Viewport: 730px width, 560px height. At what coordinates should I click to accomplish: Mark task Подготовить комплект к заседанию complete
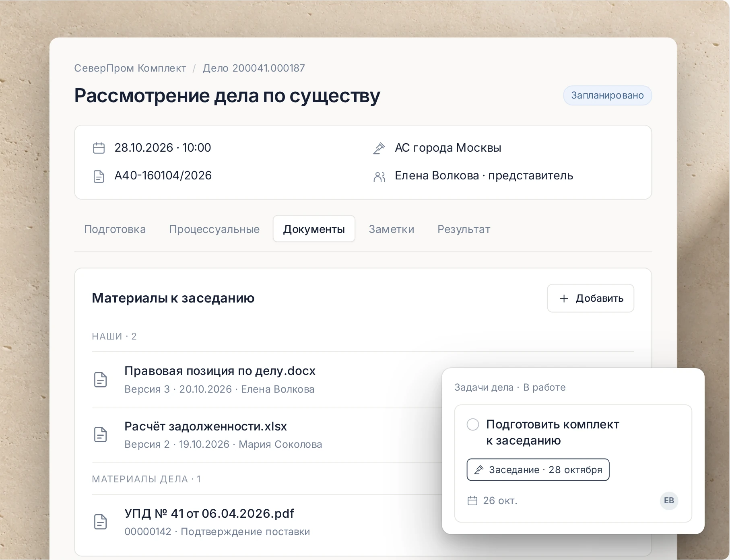click(472, 424)
